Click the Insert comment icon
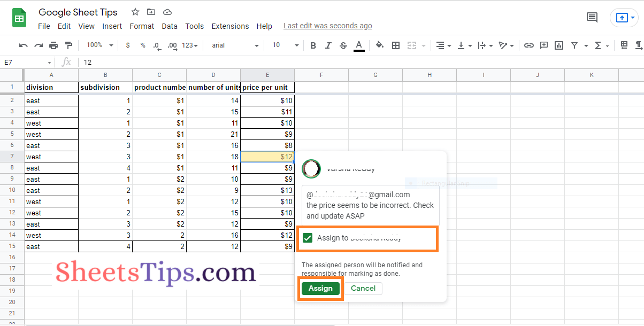 [544, 45]
